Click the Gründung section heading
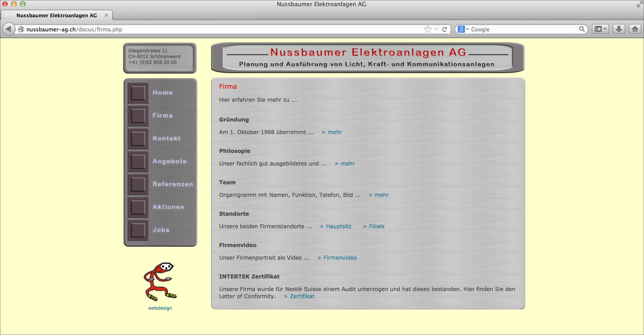 234,119
